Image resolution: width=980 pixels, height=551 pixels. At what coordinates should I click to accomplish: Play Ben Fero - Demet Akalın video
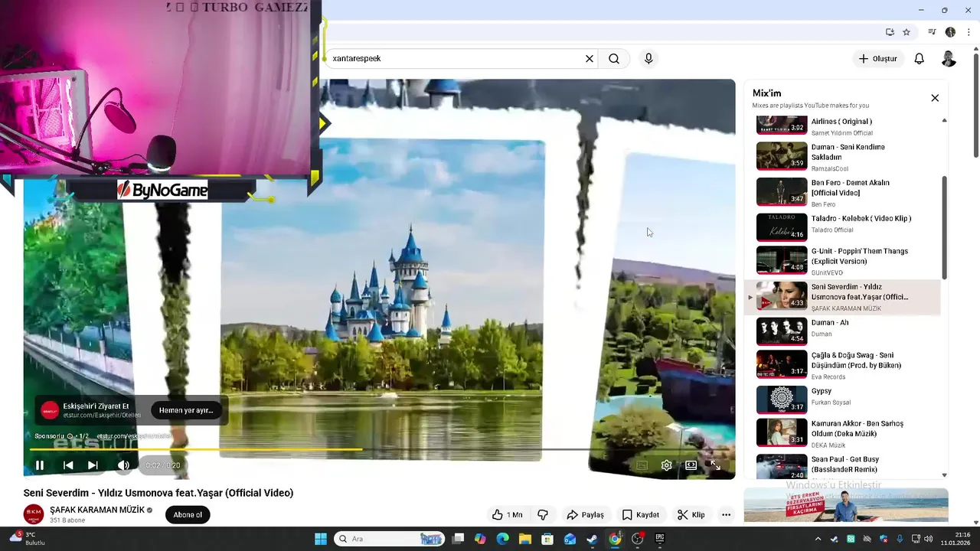[842, 192]
